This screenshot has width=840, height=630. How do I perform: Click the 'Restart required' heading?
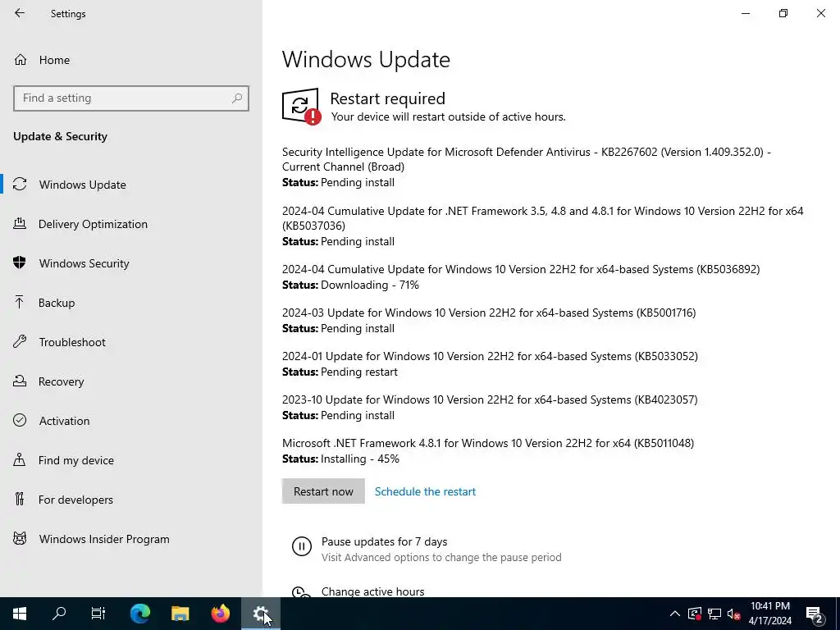387,98
